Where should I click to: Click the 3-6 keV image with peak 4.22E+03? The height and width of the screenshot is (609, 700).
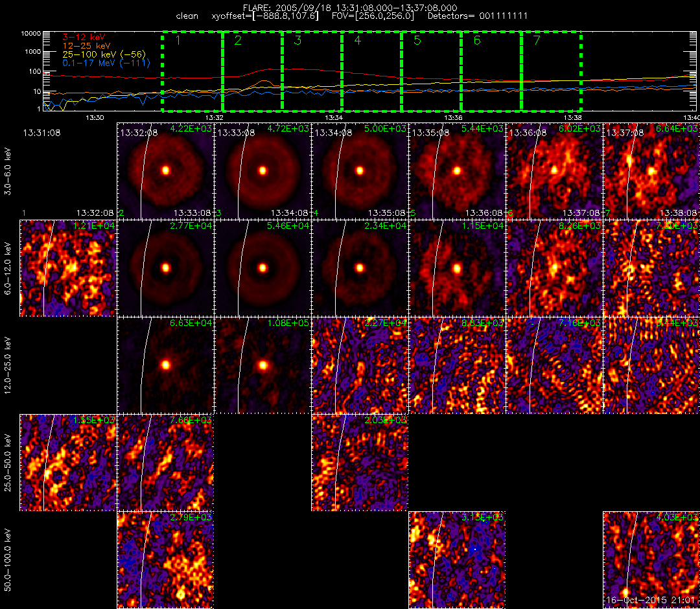click(x=165, y=171)
